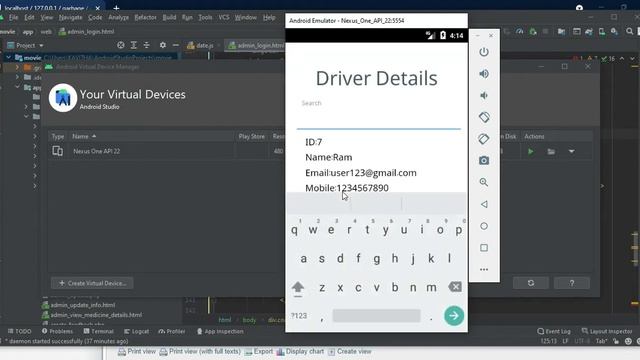This screenshot has width=640, height=360.
Task: Open the File menu
Action: pyautogui.click(x=13, y=18)
